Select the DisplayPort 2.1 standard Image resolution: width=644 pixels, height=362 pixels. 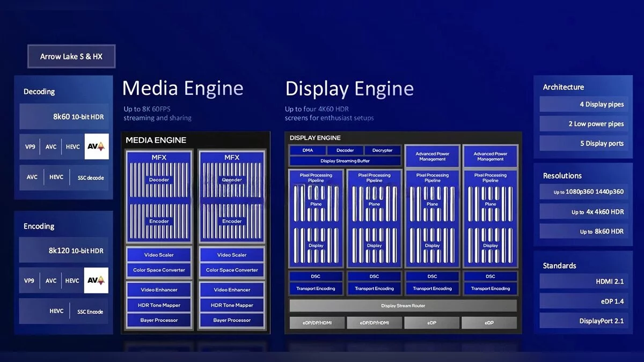point(583,321)
